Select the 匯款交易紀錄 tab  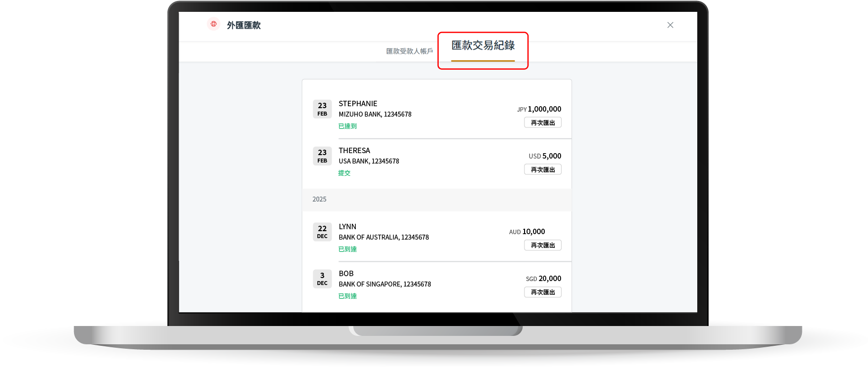pos(483,46)
